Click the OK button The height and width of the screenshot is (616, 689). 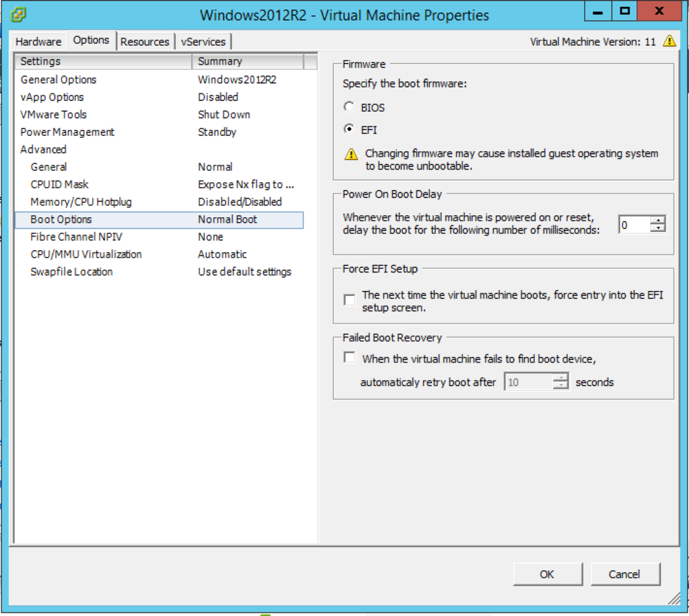pyautogui.click(x=547, y=574)
